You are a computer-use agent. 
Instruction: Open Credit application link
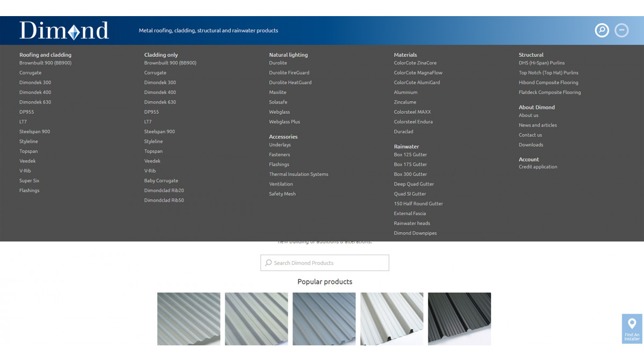(538, 167)
